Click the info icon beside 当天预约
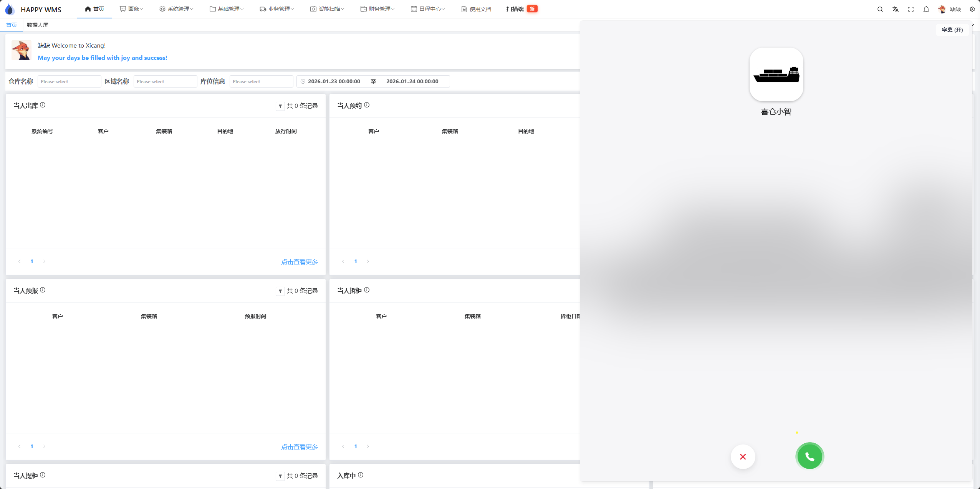Image resolution: width=980 pixels, height=489 pixels. pyautogui.click(x=366, y=105)
